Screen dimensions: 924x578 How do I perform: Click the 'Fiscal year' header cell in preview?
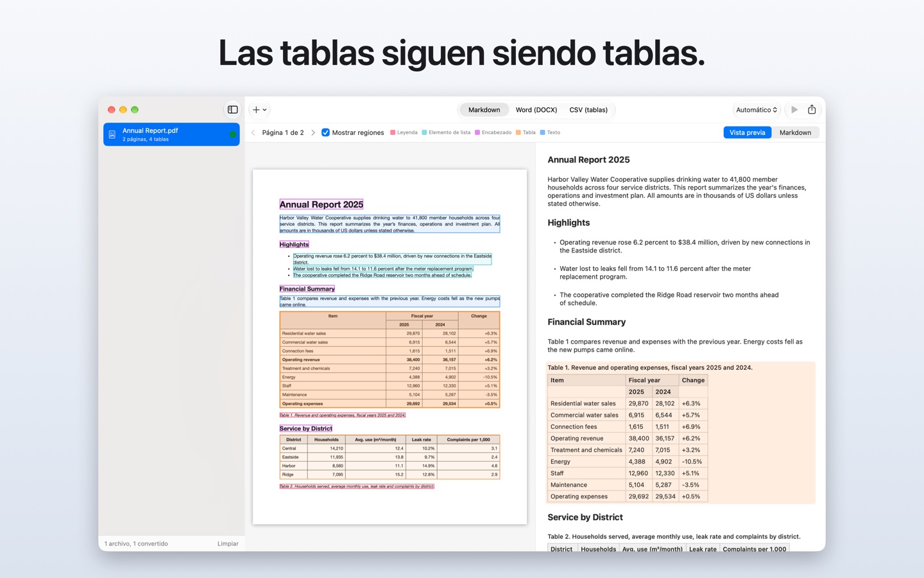(652, 380)
